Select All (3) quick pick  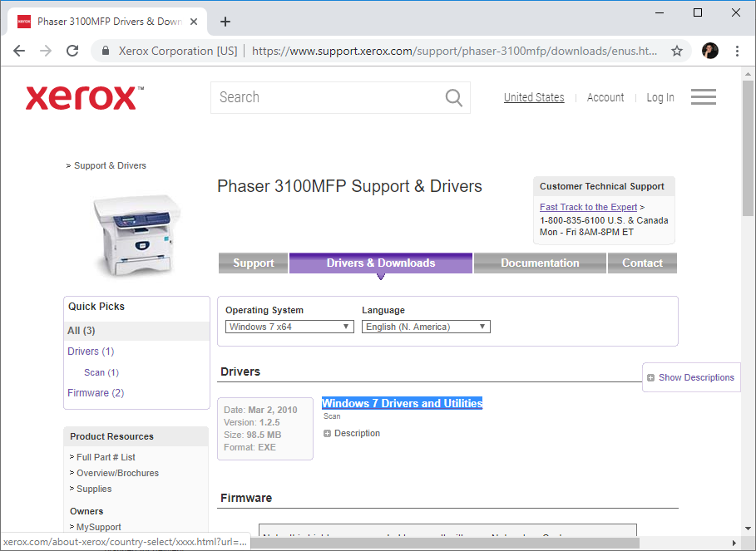pos(81,331)
